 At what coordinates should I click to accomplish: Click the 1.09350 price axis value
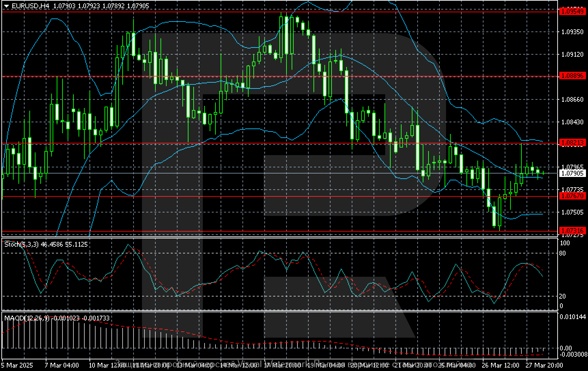pos(572,32)
